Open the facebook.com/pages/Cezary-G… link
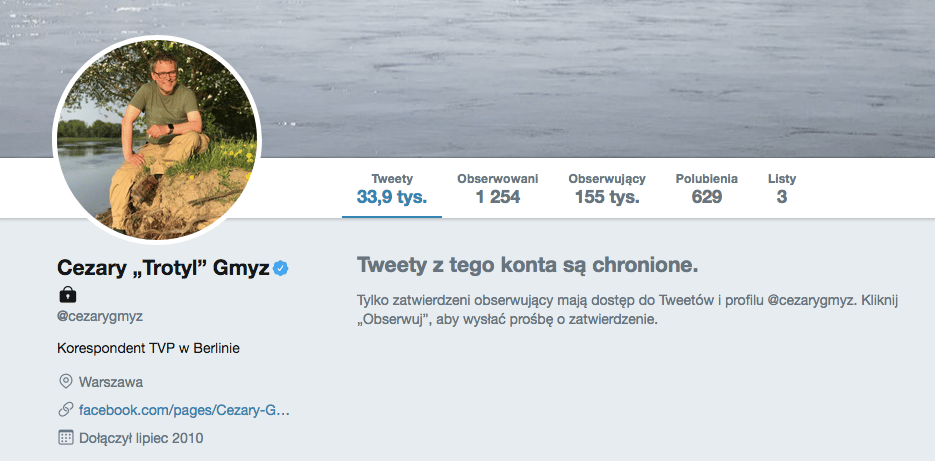This screenshot has height=461, width=935. pos(184,410)
